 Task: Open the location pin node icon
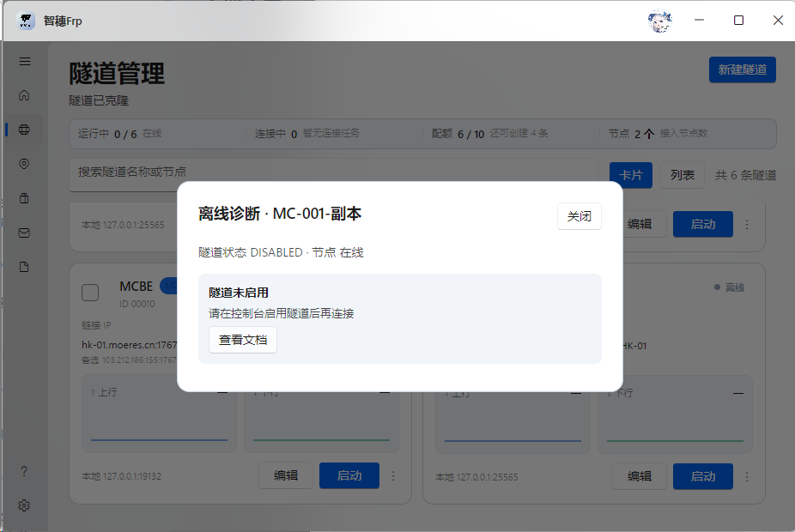24,164
